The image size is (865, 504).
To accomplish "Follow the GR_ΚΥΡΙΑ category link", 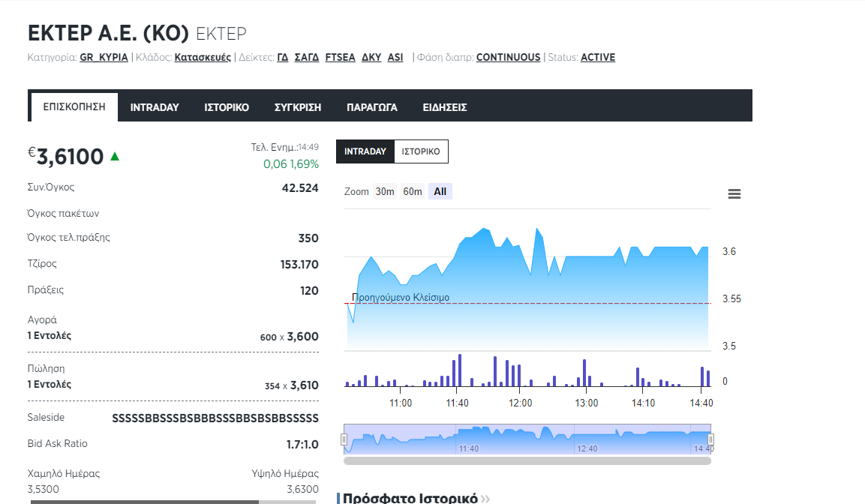I will (x=104, y=57).
